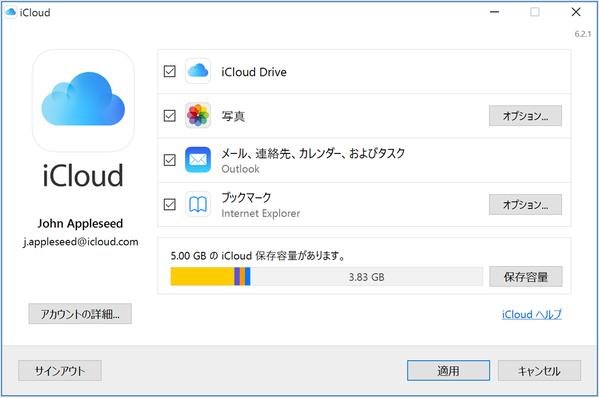Click the John Appleseed name

[80, 223]
